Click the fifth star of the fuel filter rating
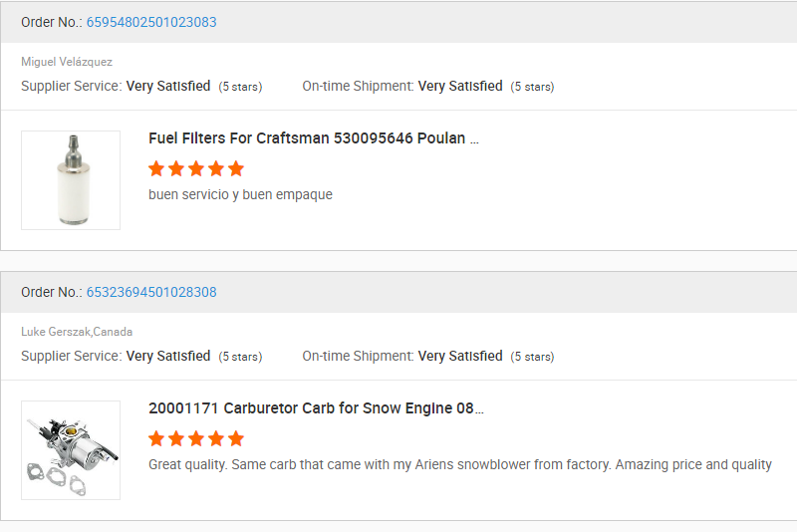 (x=236, y=168)
